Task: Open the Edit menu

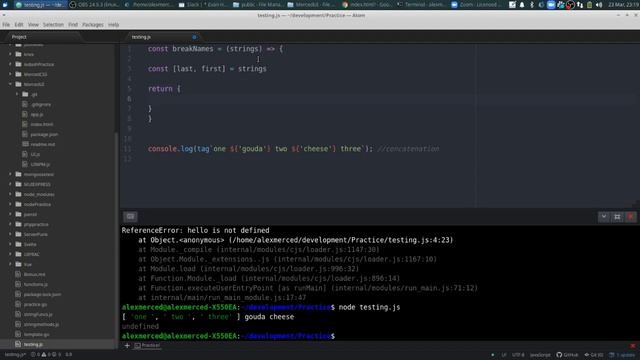Action: (19, 25)
